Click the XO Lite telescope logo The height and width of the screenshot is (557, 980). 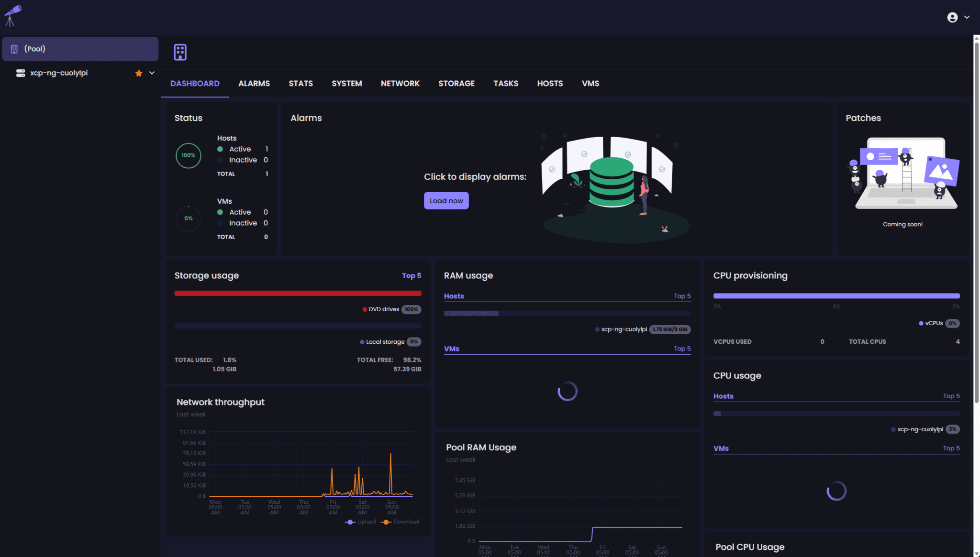pos(13,15)
